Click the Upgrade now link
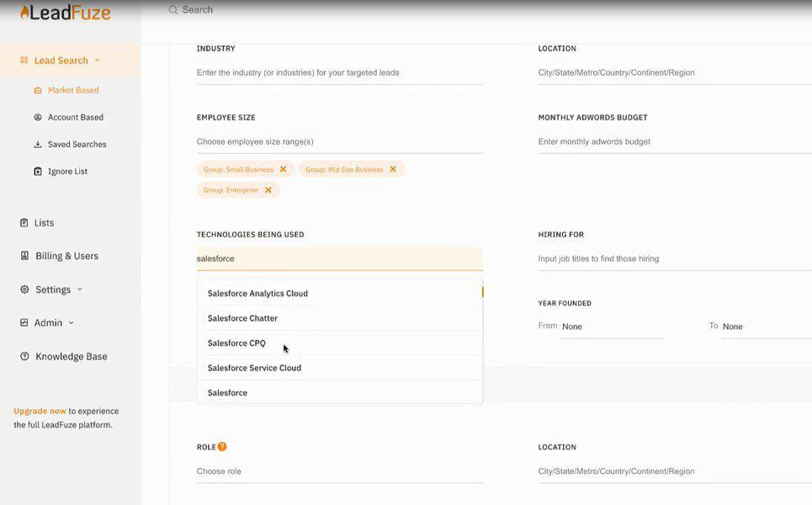This screenshot has height=505, width=812. 40,411
